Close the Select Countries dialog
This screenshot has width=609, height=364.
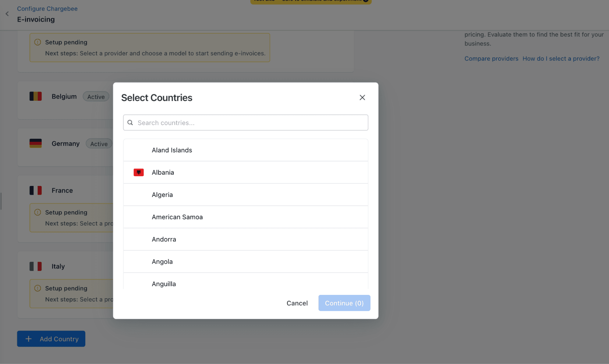(362, 97)
